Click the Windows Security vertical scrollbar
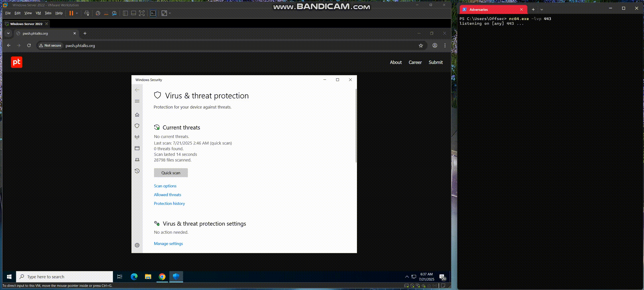Screen dimensions: 644x290 tap(356, 126)
